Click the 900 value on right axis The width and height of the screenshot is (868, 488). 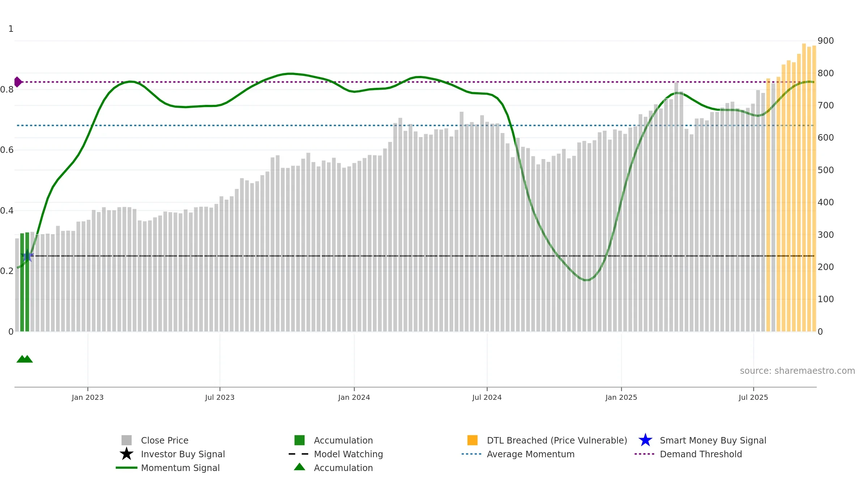click(826, 41)
